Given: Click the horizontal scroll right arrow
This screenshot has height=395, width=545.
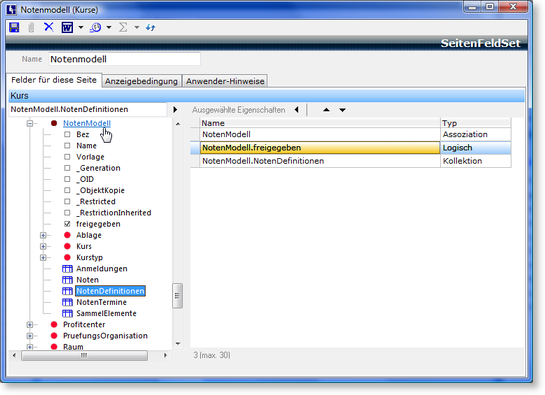Looking at the screenshot, I should 165,355.
